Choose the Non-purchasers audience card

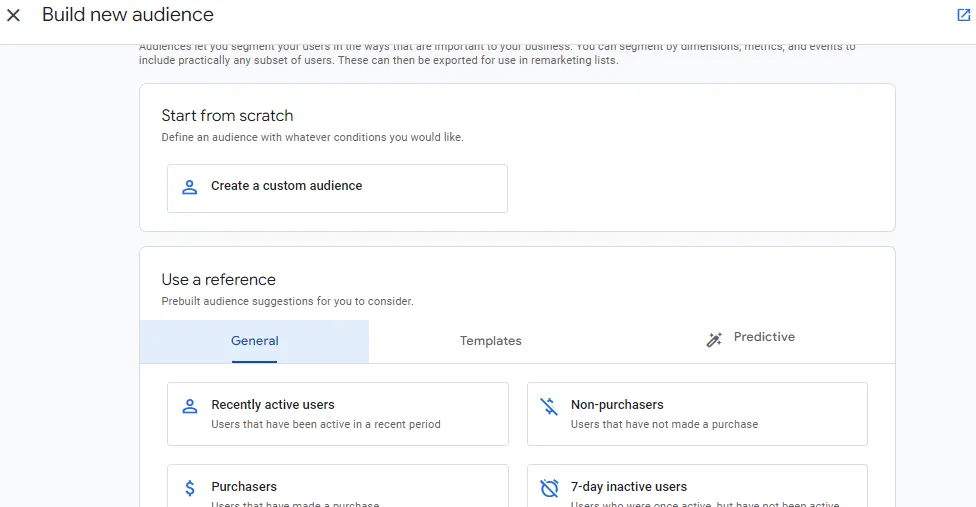[x=697, y=414]
